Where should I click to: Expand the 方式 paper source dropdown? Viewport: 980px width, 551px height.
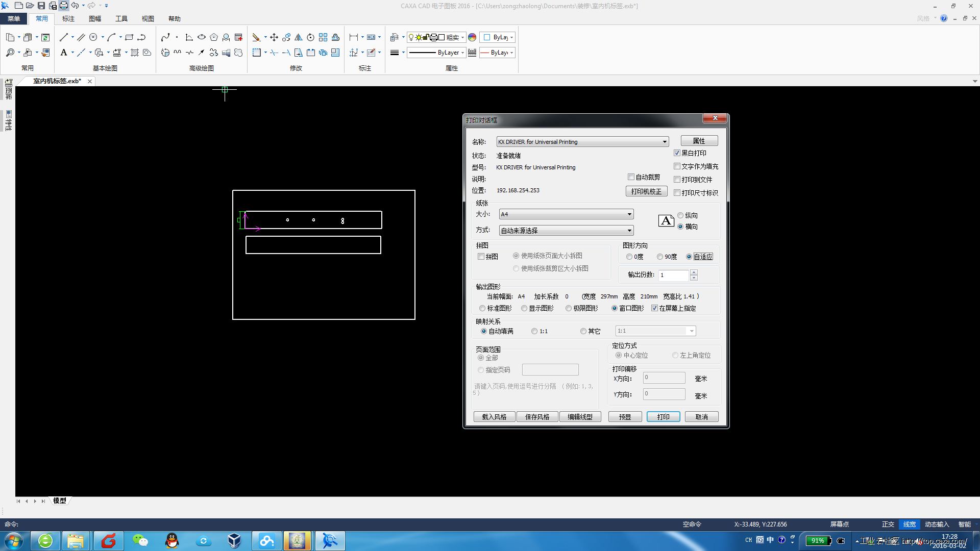coord(629,231)
